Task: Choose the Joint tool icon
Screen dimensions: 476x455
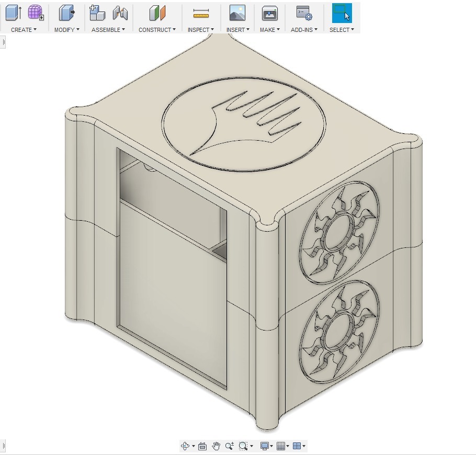Action: tap(120, 13)
